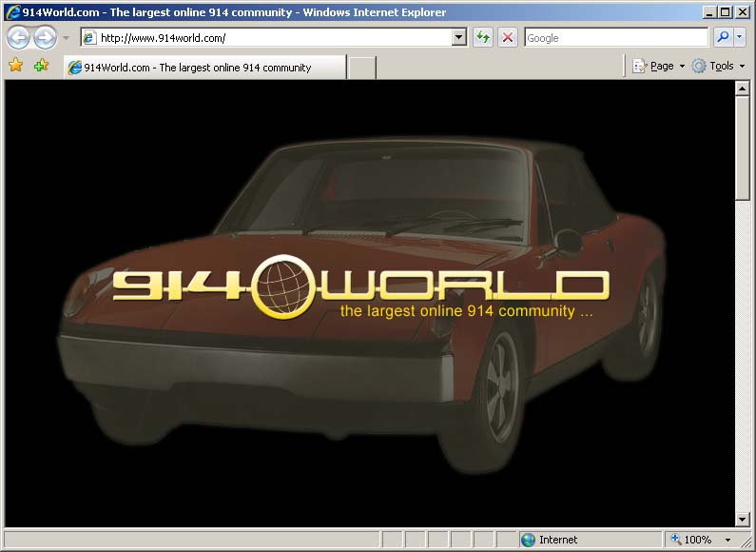The height and width of the screenshot is (552, 756).
Task: Expand the Page menu dropdown arrow
Action: tap(682, 66)
